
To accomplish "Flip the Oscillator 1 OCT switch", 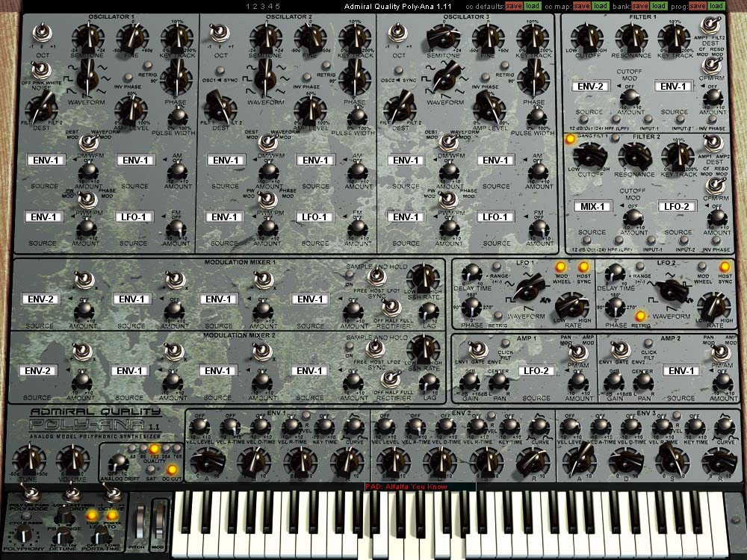I will pyautogui.click(x=43, y=34).
